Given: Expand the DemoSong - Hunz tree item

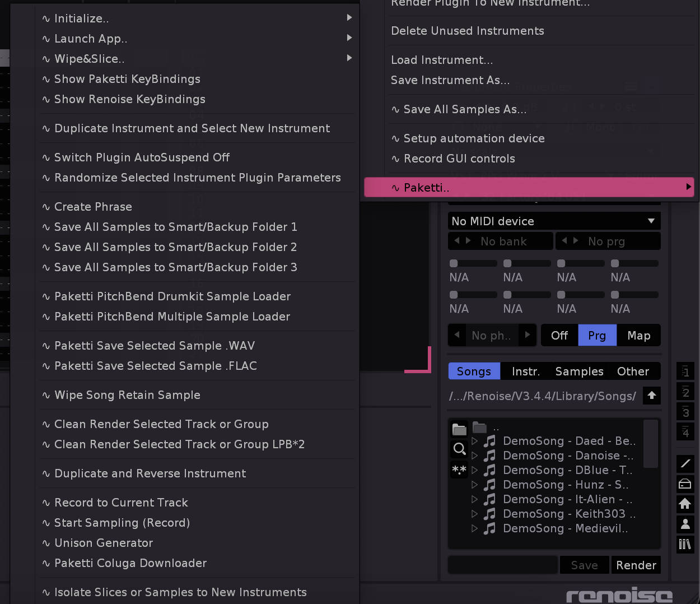Looking at the screenshot, I should coord(475,485).
